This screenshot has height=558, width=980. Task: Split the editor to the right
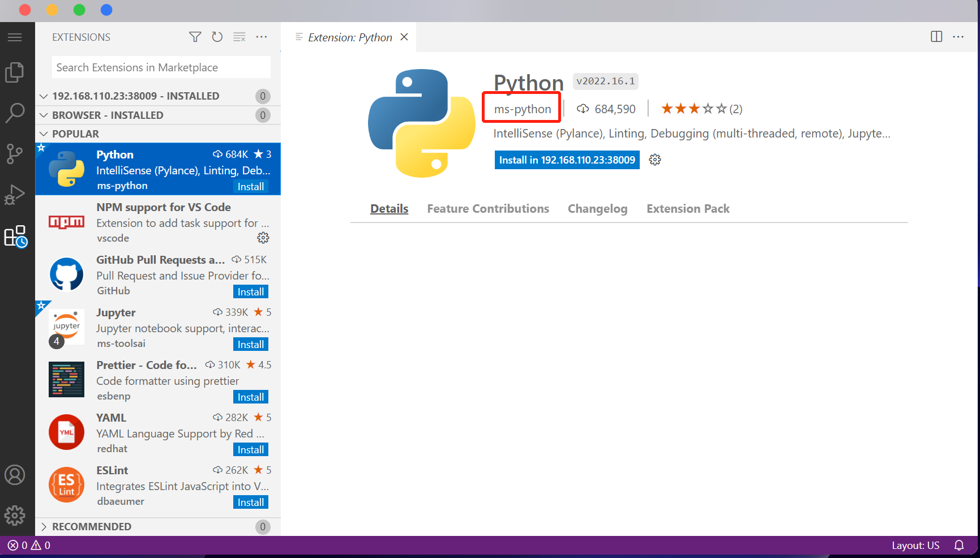pyautogui.click(x=936, y=37)
